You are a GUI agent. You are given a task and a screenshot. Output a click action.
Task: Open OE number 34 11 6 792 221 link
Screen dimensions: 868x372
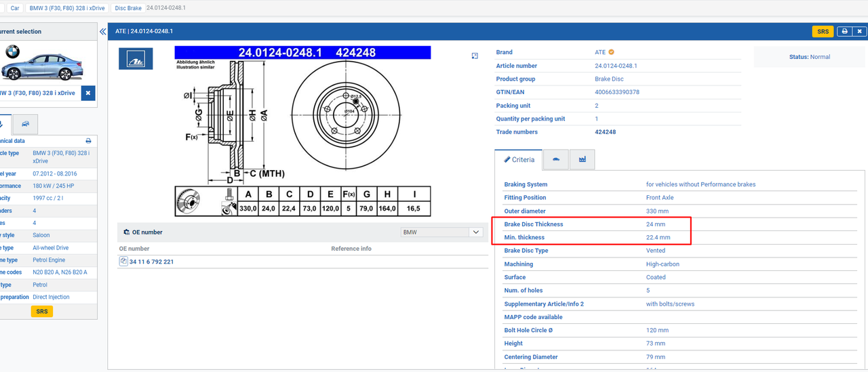pos(151,262)
